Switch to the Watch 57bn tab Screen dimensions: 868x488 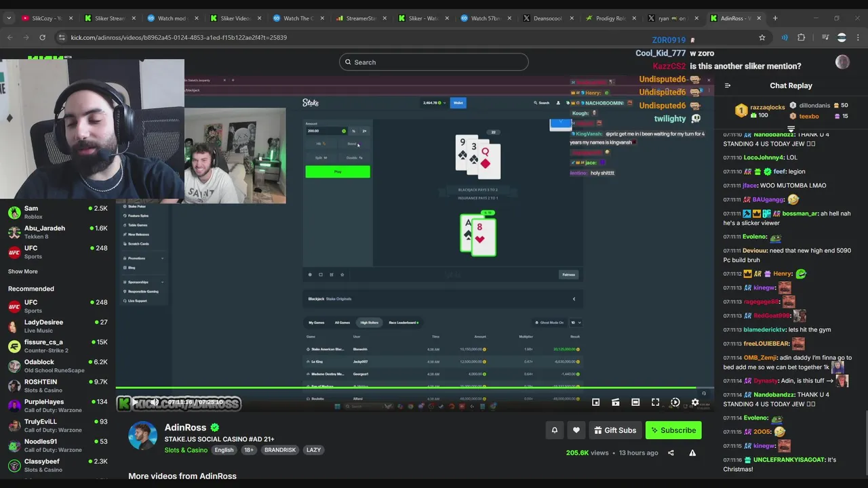[x=486, y=18]
